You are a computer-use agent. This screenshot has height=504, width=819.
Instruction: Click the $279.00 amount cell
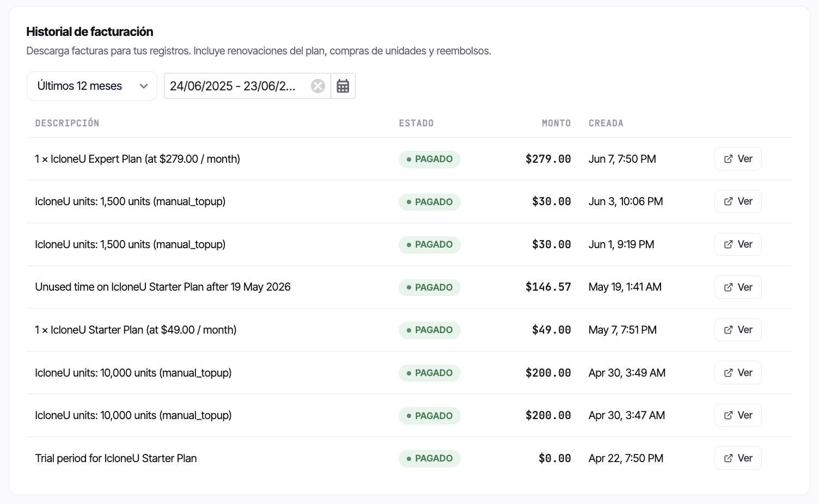(x=548, y=159)
